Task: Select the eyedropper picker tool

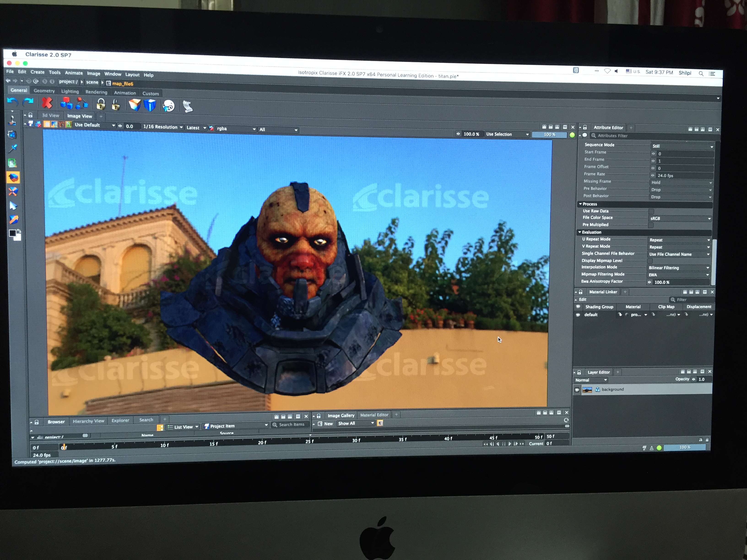Action: (13, 148)
